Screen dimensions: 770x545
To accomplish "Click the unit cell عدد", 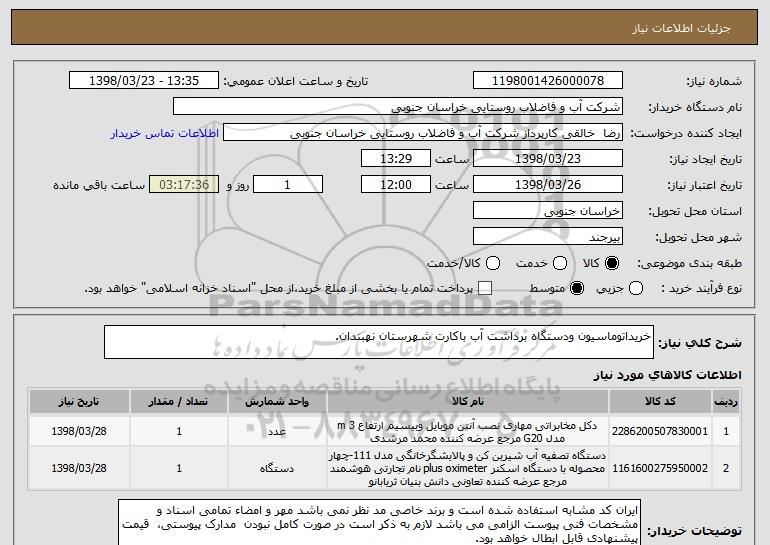I will point(277,431).
